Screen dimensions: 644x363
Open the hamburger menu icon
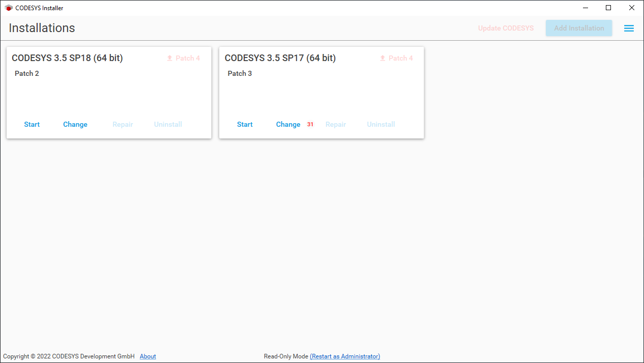tap(629, 29)
